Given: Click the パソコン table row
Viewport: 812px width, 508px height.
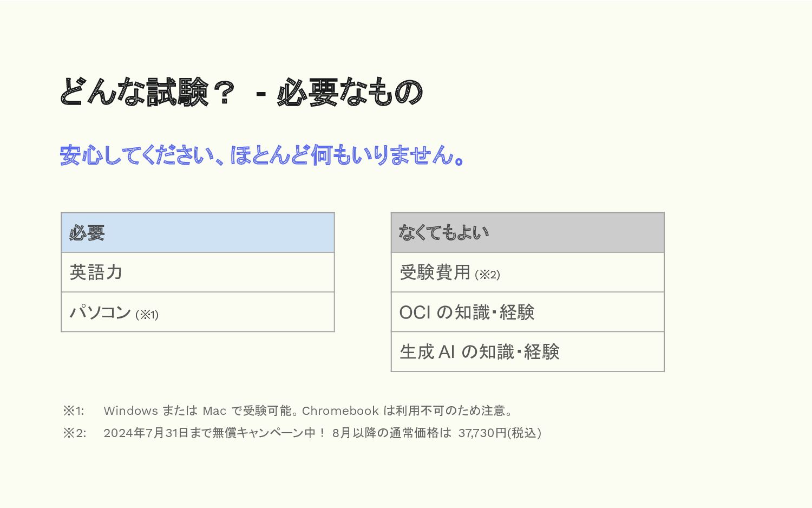Looking at the screenshot, I should click(198, 312).
